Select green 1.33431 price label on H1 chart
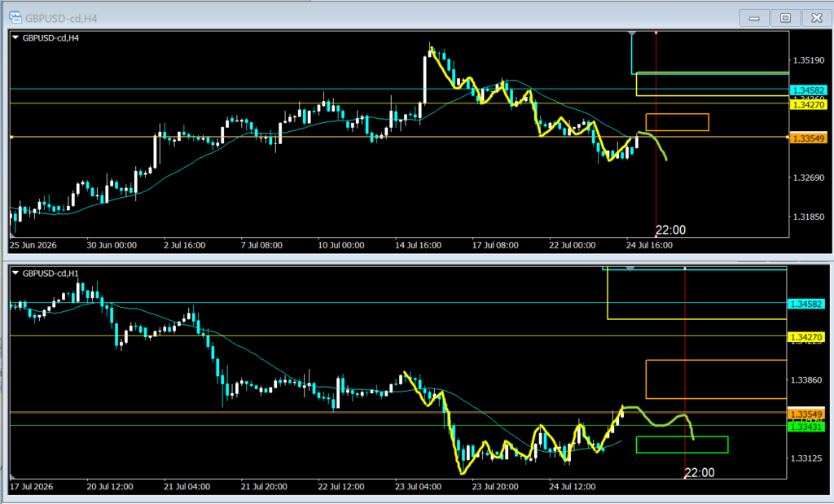This screenshot has width=834, height=504. (x=806, y=427)
